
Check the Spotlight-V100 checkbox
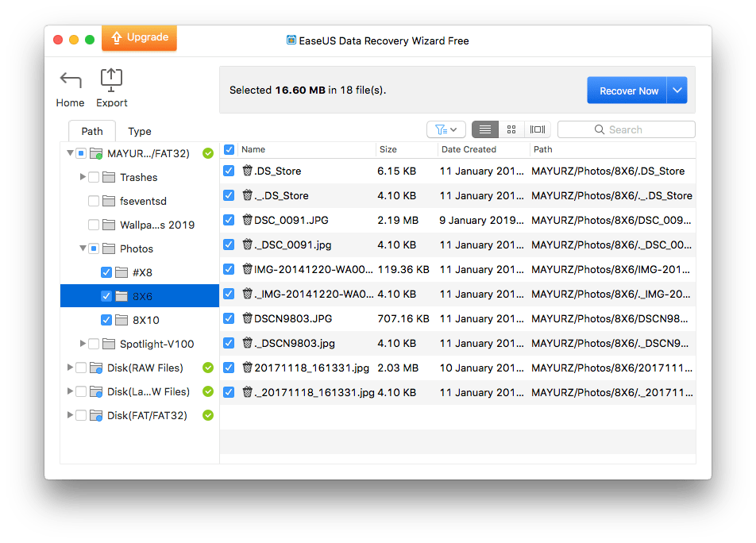point(94,344)
